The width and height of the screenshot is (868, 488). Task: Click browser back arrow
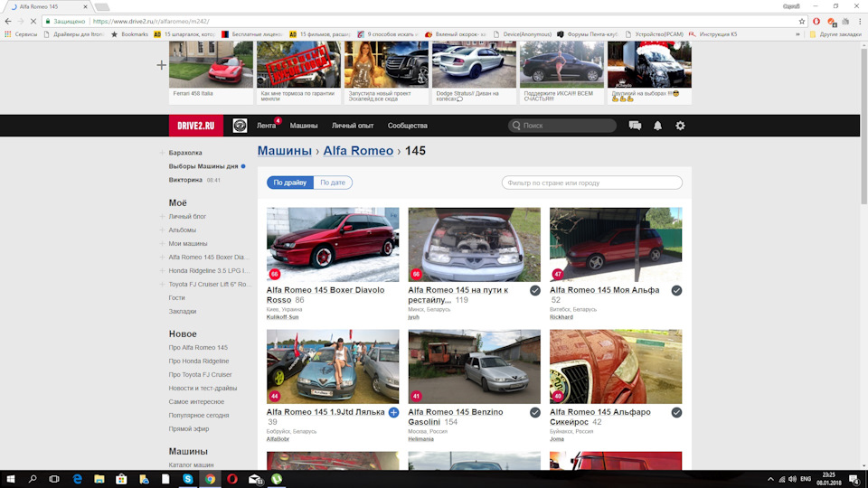[8, 21]
